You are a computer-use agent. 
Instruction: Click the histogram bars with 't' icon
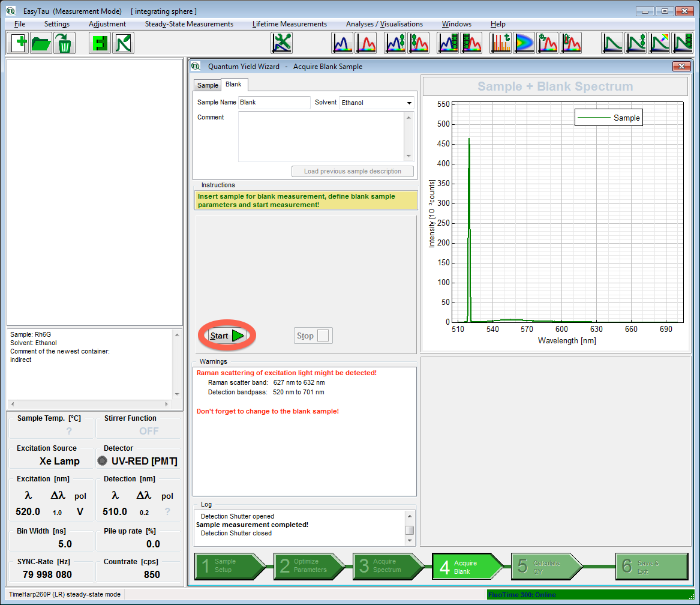[500, 43]
